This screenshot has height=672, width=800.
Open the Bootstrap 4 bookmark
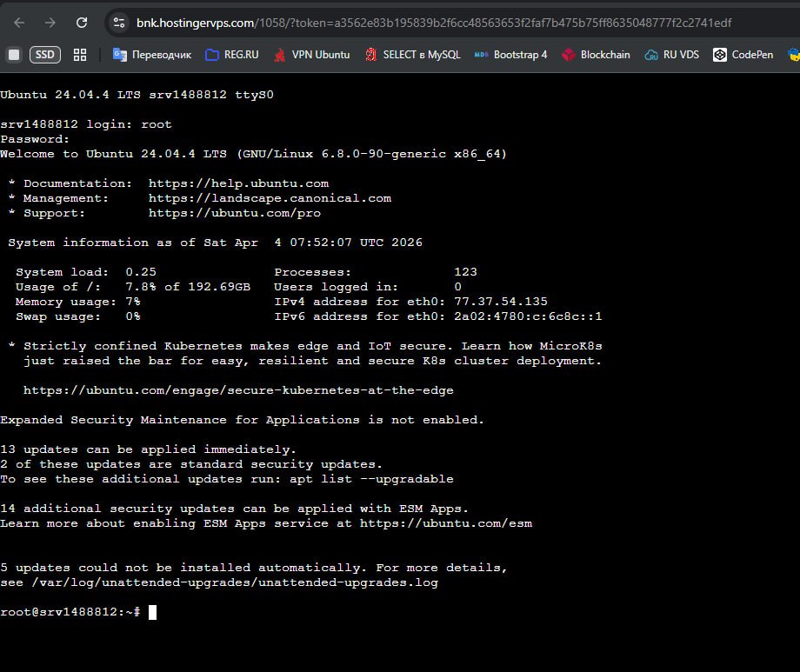pyautogui.click(x=510, y=55)
